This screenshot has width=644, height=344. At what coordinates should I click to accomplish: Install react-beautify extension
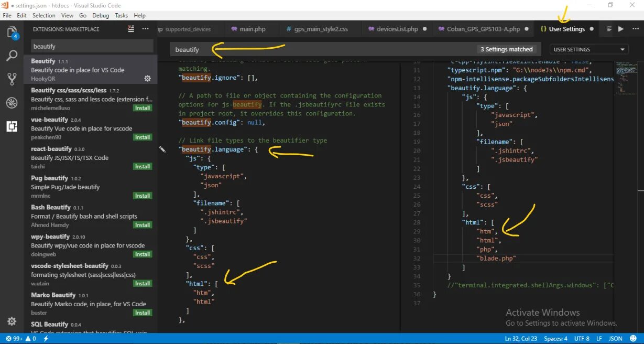143,167
